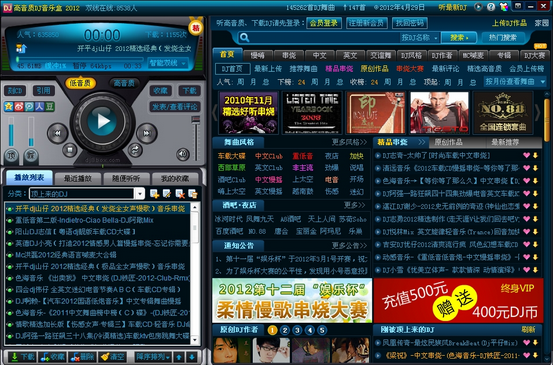Click 清空 clear list broom button

click(x=112, y=357)
